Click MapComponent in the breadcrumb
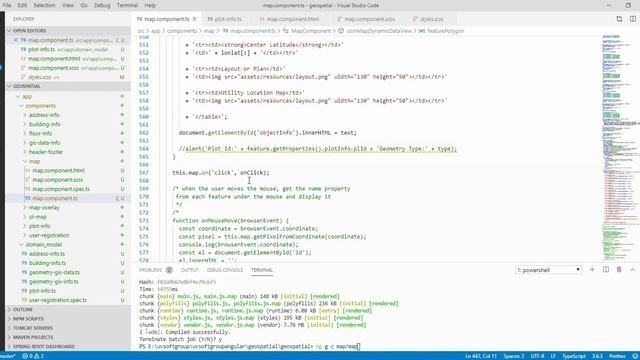This screenshot has height=360, width=640. coord(311,31)
